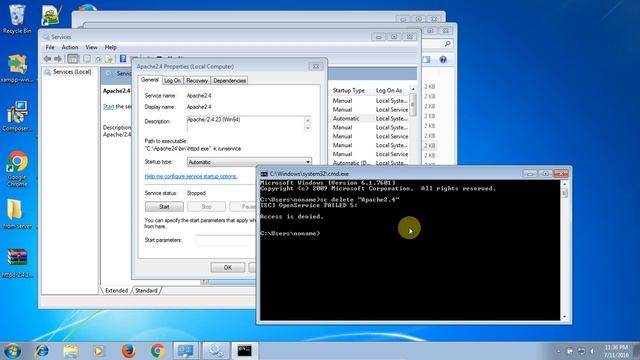Screen dimensions: 640x360
Task: Select the html-server folder on the desktop
Action: [x=17, y=214]
